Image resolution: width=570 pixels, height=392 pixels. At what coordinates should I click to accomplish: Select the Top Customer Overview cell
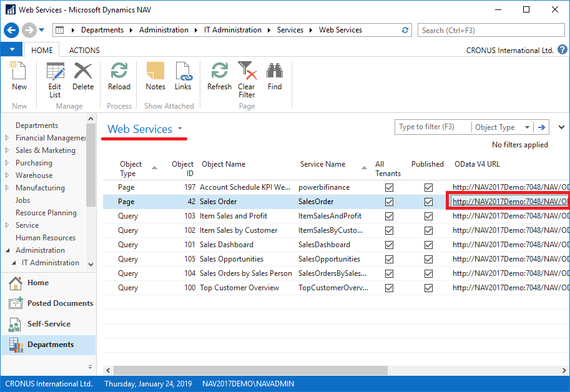pyautogui.click(x=240, y=288)
